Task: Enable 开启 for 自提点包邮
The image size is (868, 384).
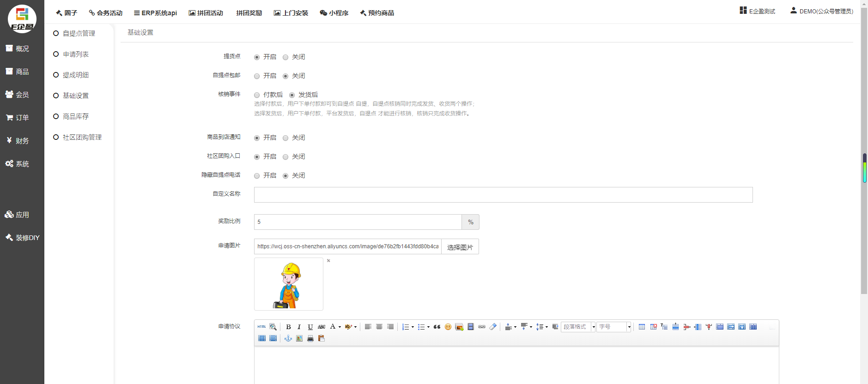Action: (257, 76)
